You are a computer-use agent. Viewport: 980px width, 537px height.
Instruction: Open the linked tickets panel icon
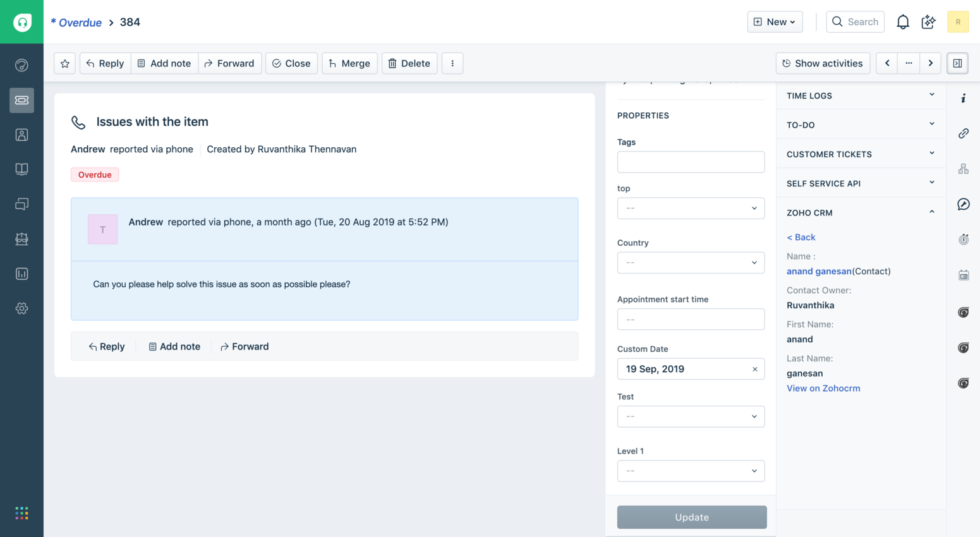click(x=963, y=133)
